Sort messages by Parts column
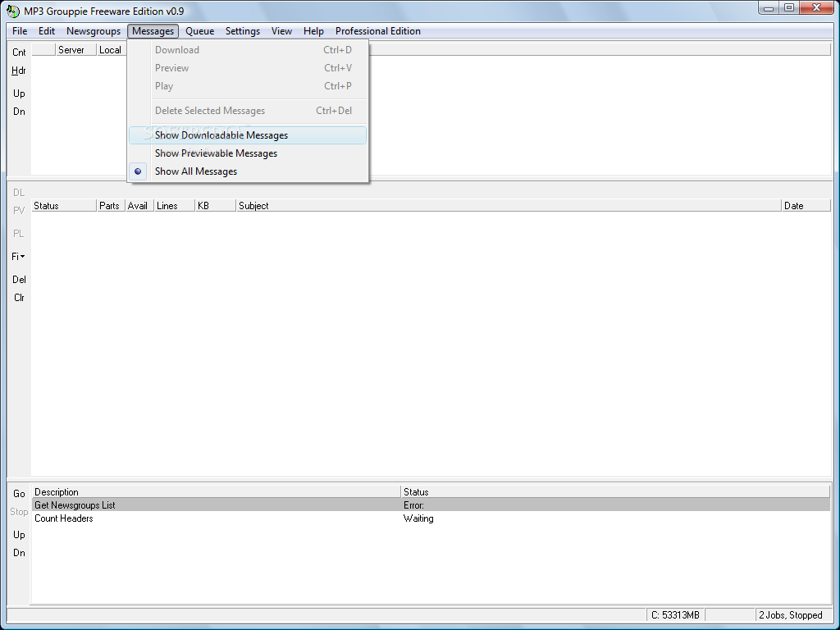The height and width of the screenshot is (630, 840). [x=111, y=206]
